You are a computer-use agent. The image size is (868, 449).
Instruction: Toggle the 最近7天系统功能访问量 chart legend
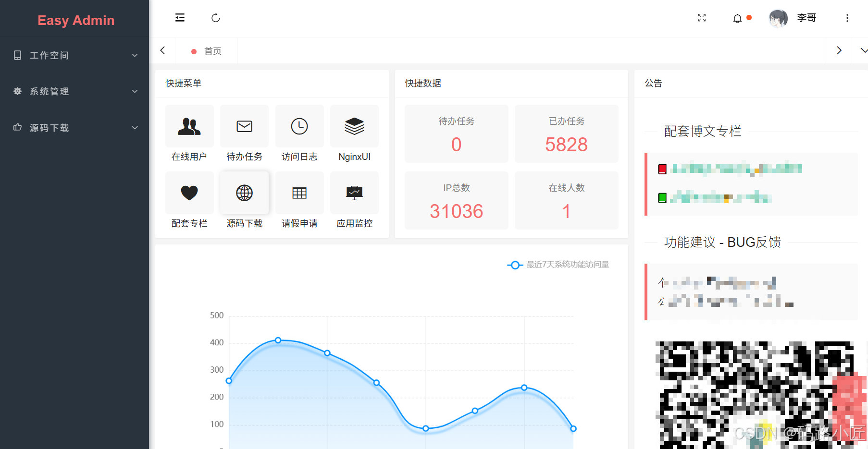558,265
